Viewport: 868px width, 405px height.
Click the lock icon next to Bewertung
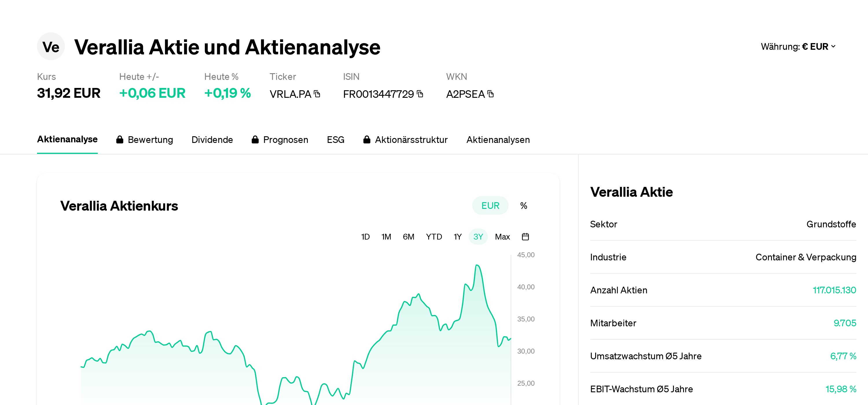click(120, 139)
